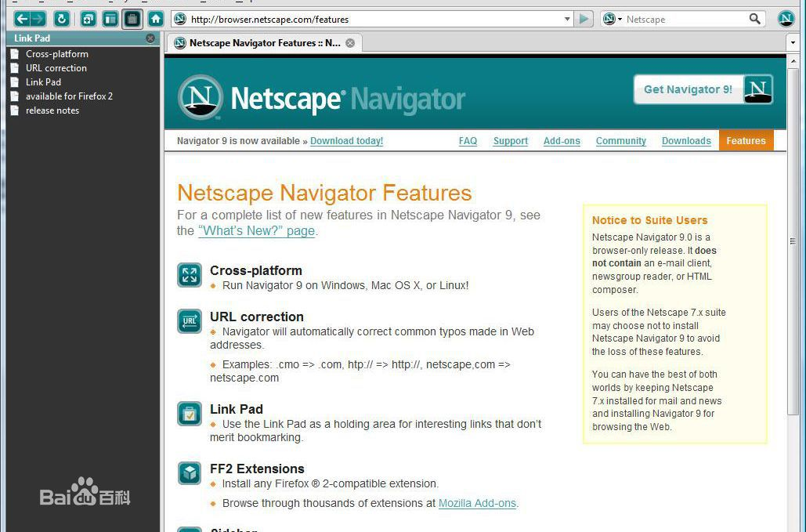Click the Netscape site icon in address bar
This screenshot has width=806, height=532.
click(x=180, y=19)
